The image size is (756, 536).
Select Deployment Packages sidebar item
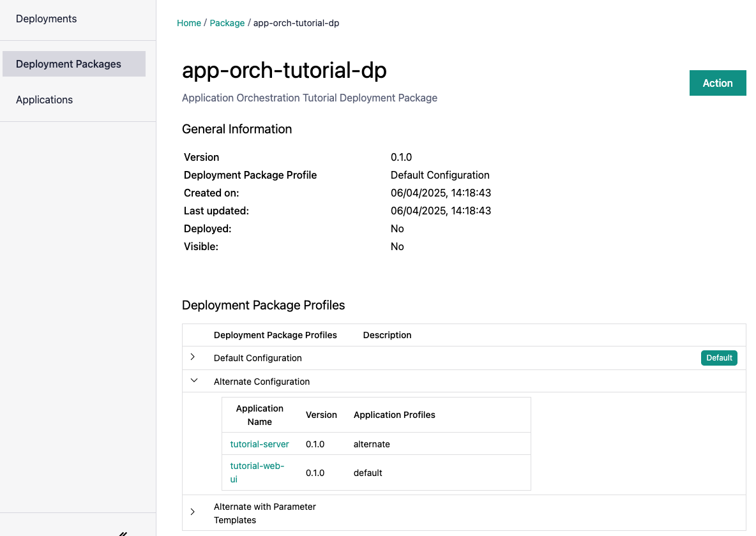click(68, 64)
